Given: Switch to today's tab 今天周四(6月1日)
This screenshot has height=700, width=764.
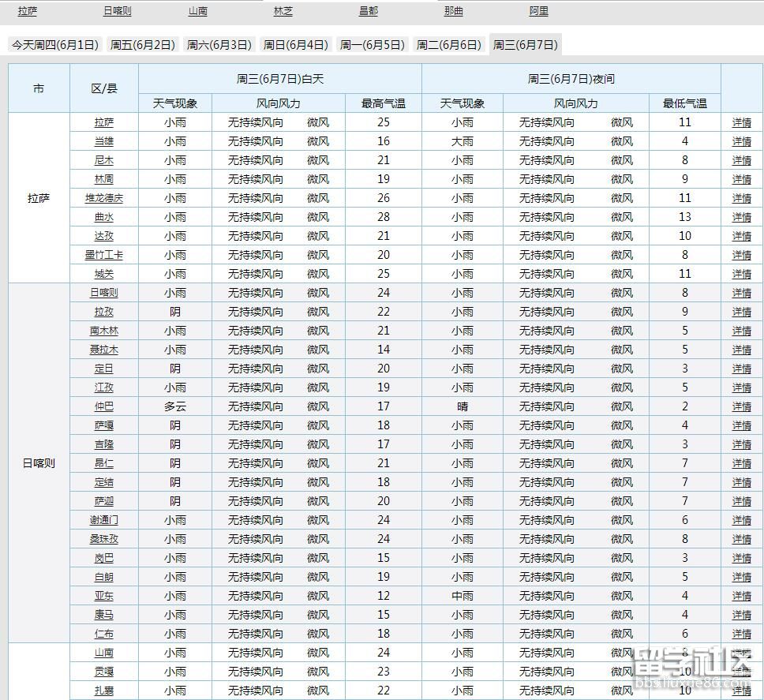Looking at the screenshot, I should [55, 45].
